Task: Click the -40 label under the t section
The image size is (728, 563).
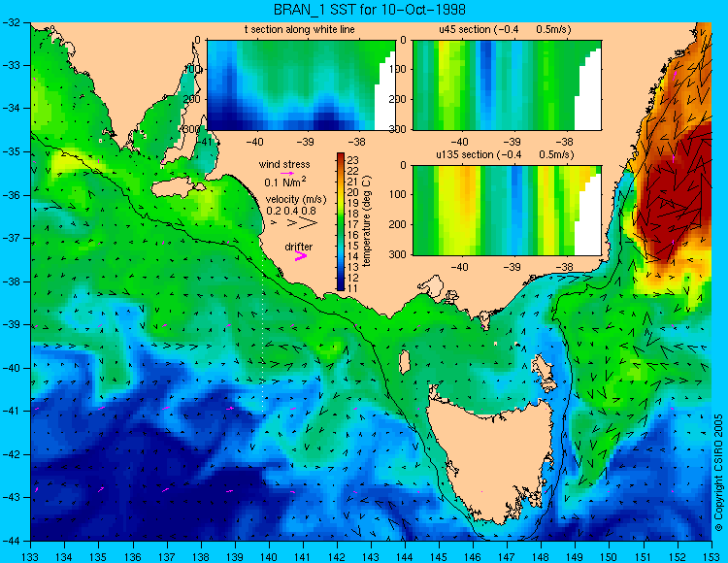Action: pyautogui.click(x=254, y=142)
